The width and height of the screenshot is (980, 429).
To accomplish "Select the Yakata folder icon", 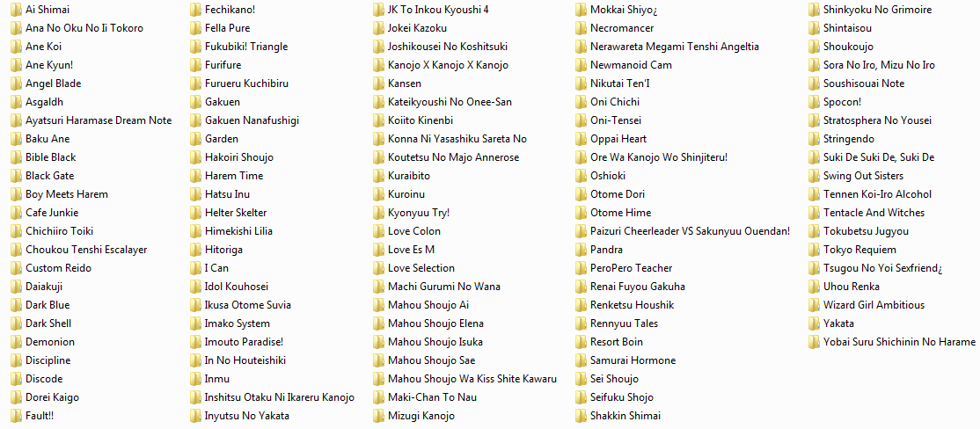I will (x=814, y=324).
